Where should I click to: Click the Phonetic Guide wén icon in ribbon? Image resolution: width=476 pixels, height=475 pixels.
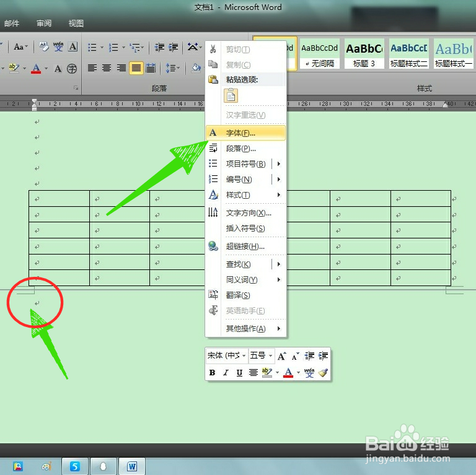pos(58,46)
